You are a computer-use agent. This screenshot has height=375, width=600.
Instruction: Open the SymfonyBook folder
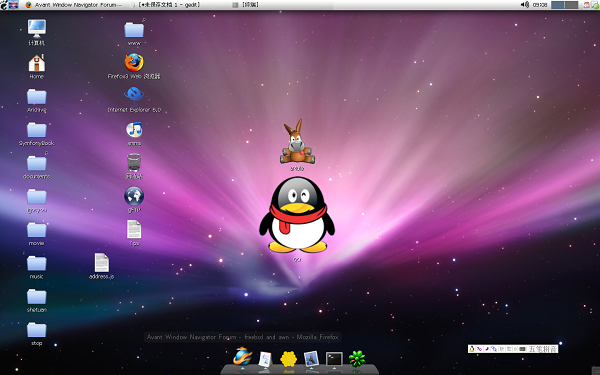37,130
